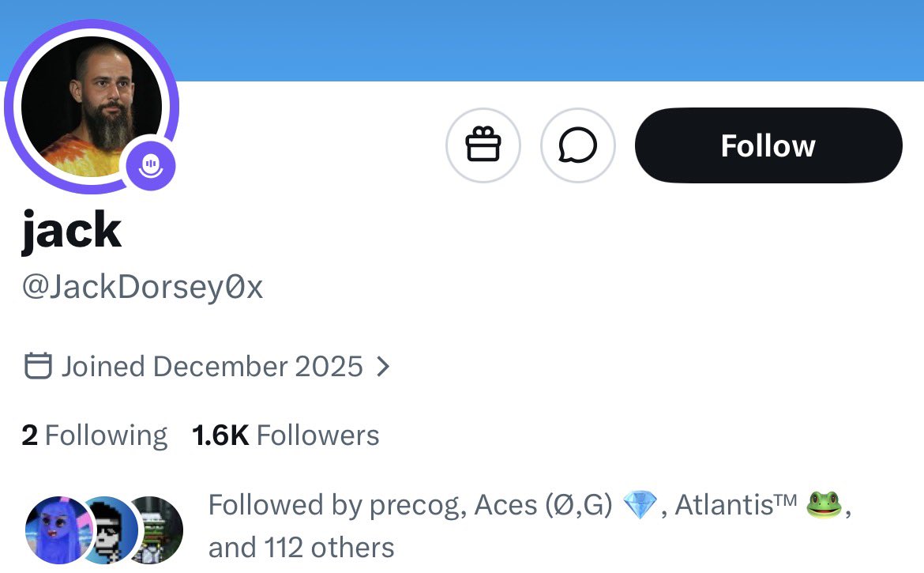
Task: Select the @JackDorsey0x handle text
Action: coord(142,288)
